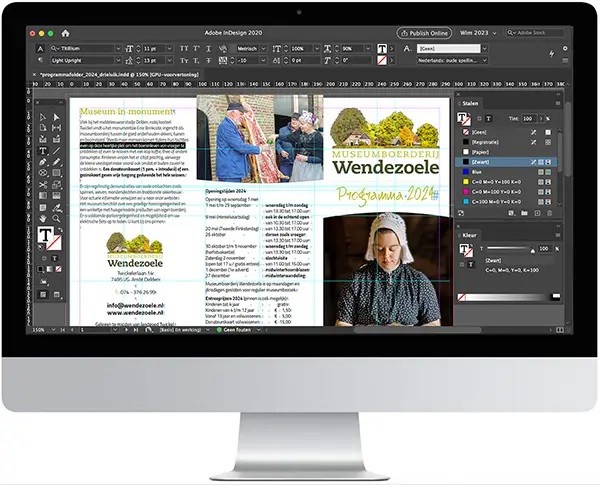This screenshot has height=485, width=600.
Task: Toggle Superscript formatting
Action: (196, 49)
